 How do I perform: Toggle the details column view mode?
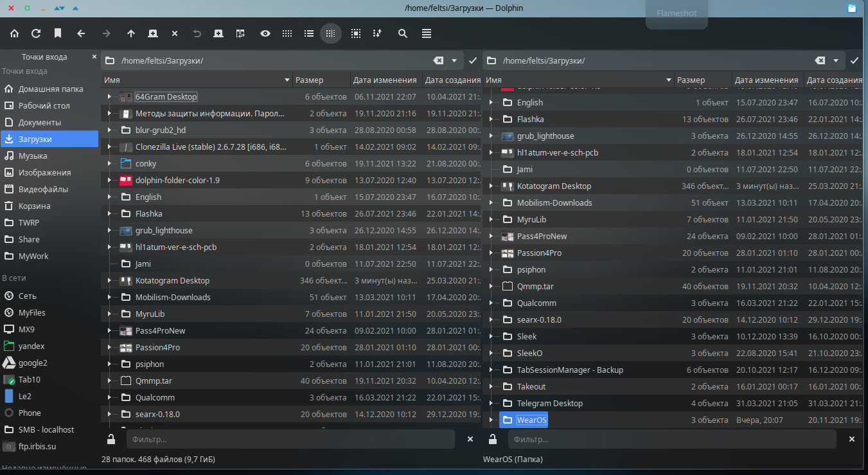point(331,33)
